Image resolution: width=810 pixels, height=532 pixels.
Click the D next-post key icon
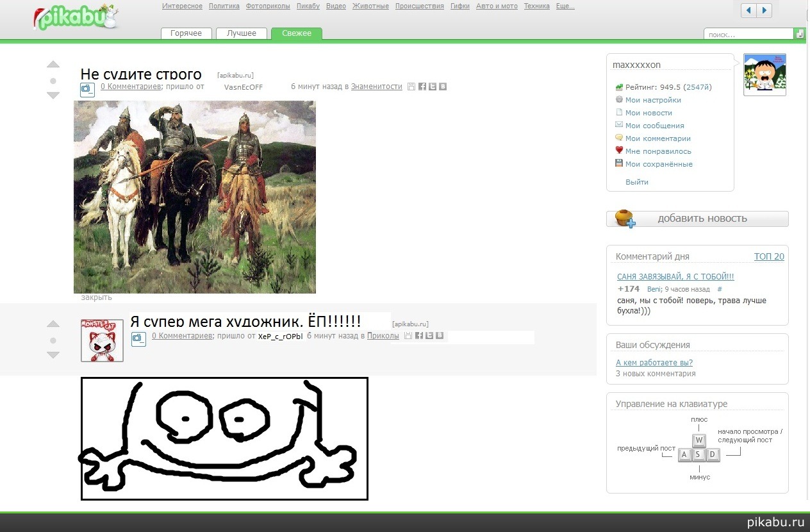(713, 455)
